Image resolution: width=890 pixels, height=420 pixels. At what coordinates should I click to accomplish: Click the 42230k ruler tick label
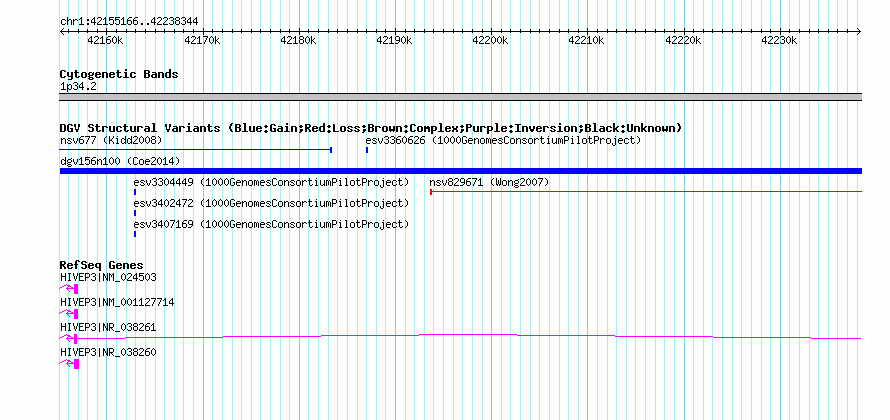point(779,40)
